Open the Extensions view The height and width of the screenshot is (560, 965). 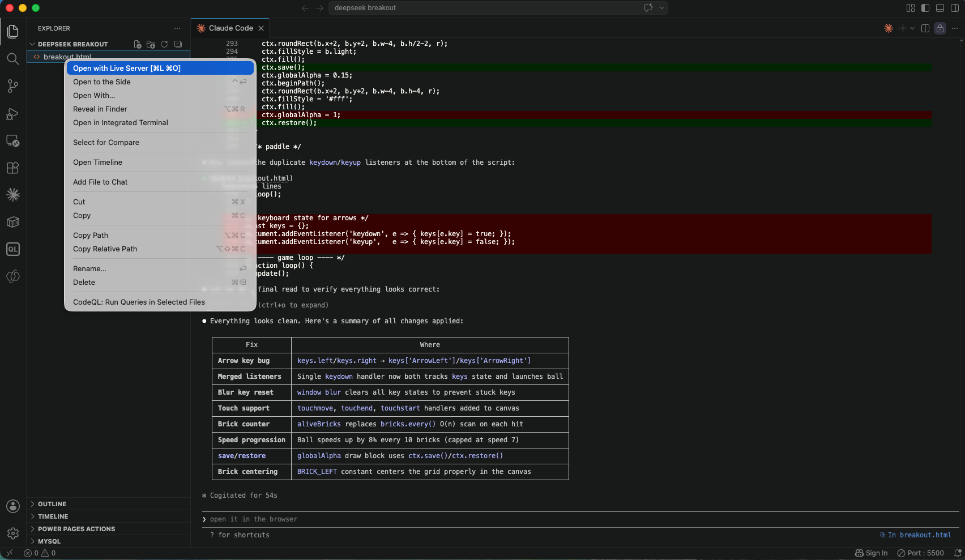point(12,168)
